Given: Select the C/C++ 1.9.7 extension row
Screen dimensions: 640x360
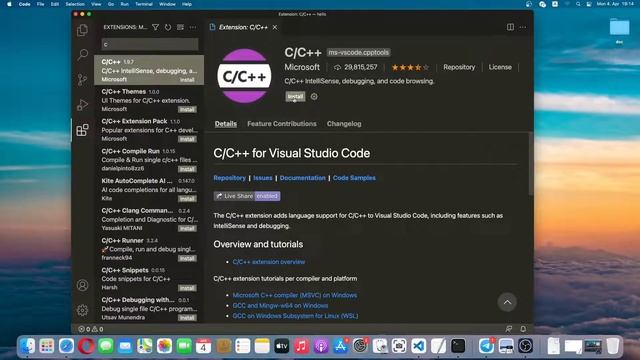Looking at the screenshot, I should [149, 70].
